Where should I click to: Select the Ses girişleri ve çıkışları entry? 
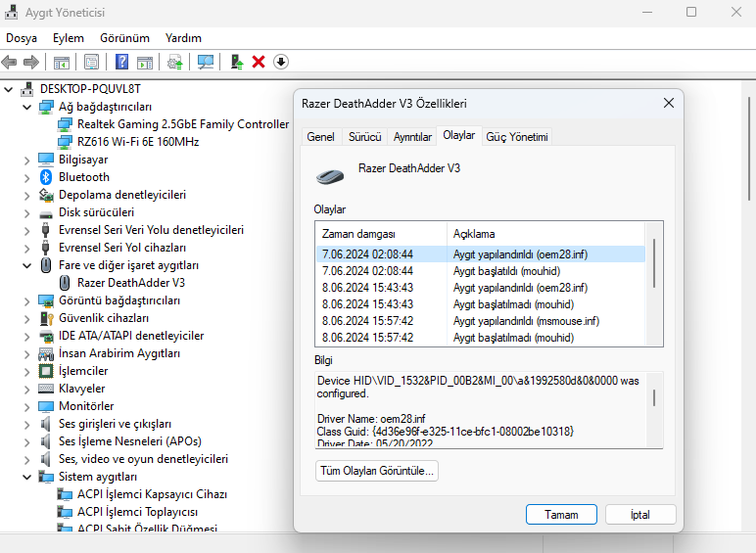[115, 424]
